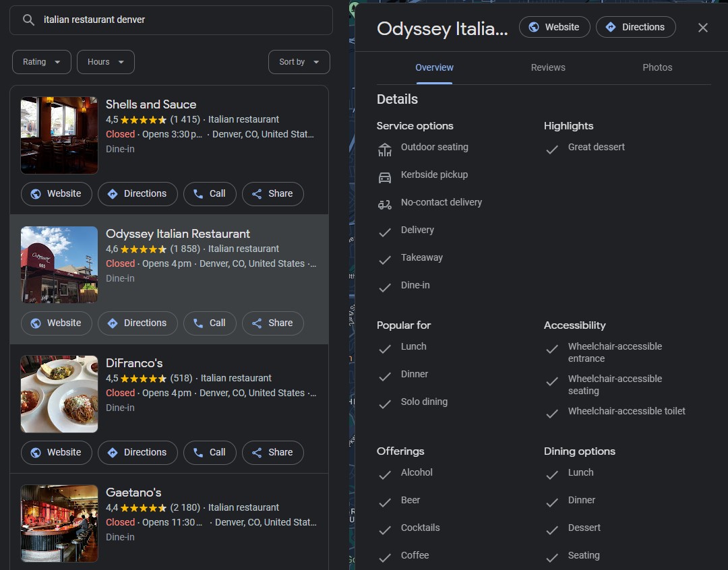
Task: Open the Odyssey Italian Restaurant storefront photo
Action: (59, 265)
